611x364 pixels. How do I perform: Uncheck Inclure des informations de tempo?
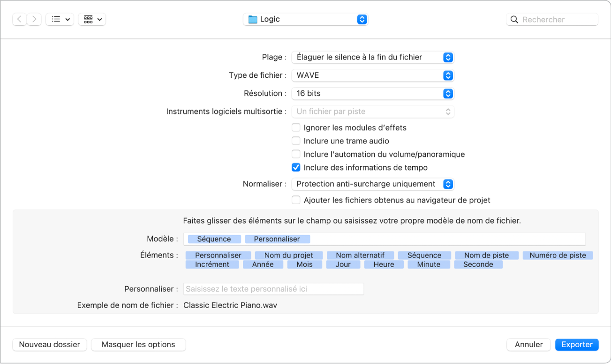[x=296, y=167]
